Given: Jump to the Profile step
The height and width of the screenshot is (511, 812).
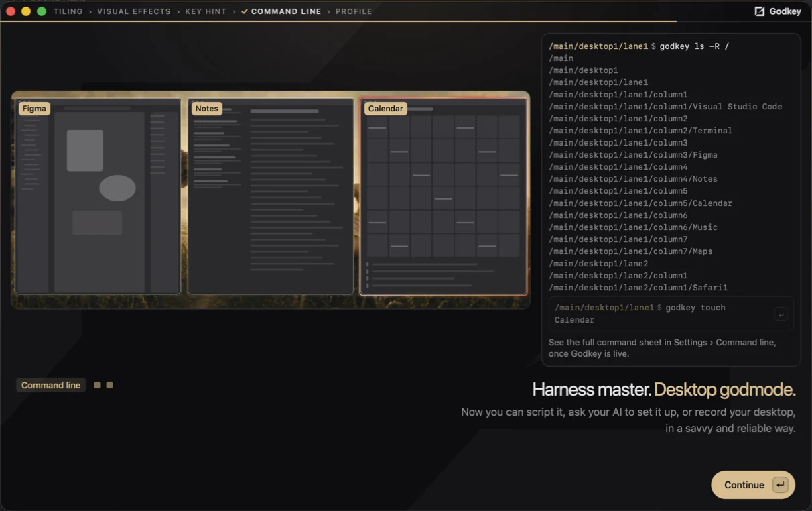Looking at the screenshot, I should click(354, 11).
